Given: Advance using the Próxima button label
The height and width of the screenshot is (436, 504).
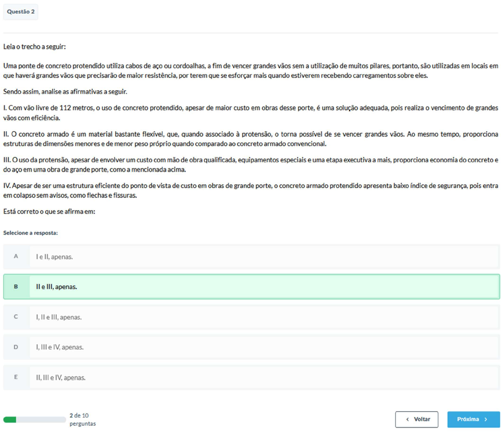Looking at the screenshot, I should [x=468, y=419].
